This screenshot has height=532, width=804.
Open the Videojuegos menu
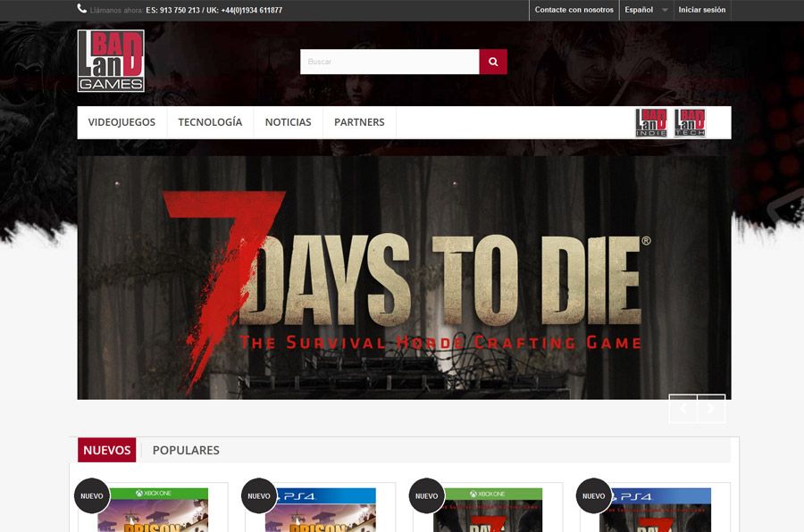click(121, 122)
